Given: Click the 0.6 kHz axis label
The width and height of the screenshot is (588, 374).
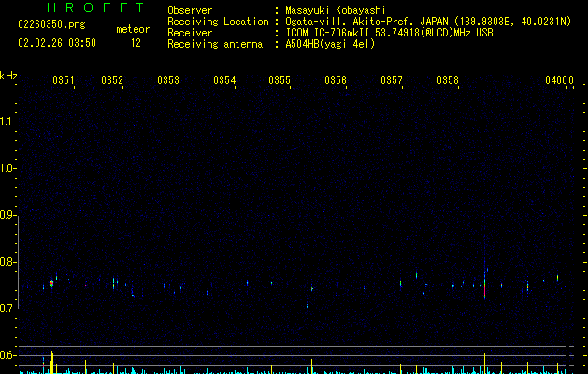Looking at the screenshot, I should click(x=7, y=355).
